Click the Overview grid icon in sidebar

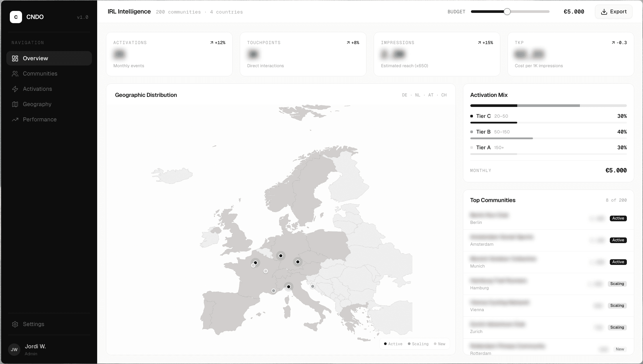15,58
